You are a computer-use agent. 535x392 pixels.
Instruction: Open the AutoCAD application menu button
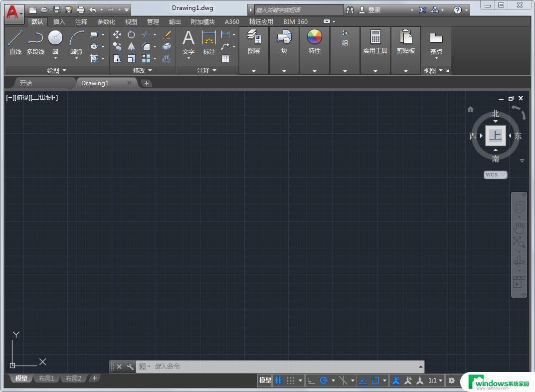click(x=14, y=13)
